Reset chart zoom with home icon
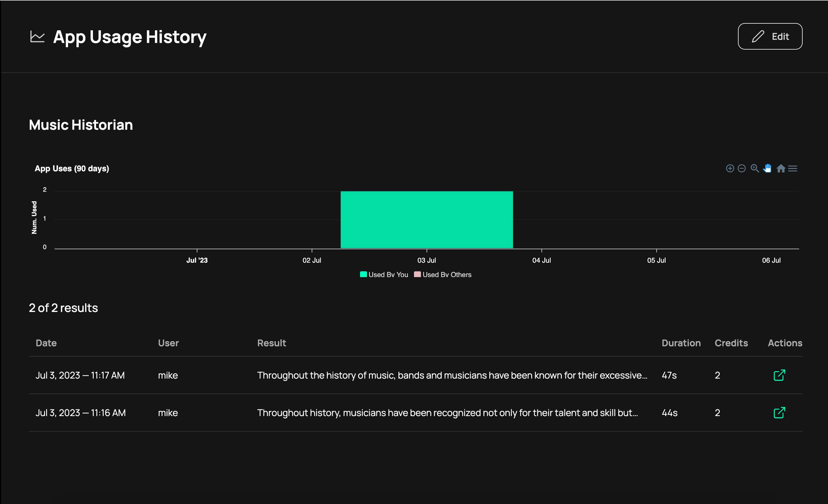Viewport: 828px width, 504px height. tap(781, 168)
